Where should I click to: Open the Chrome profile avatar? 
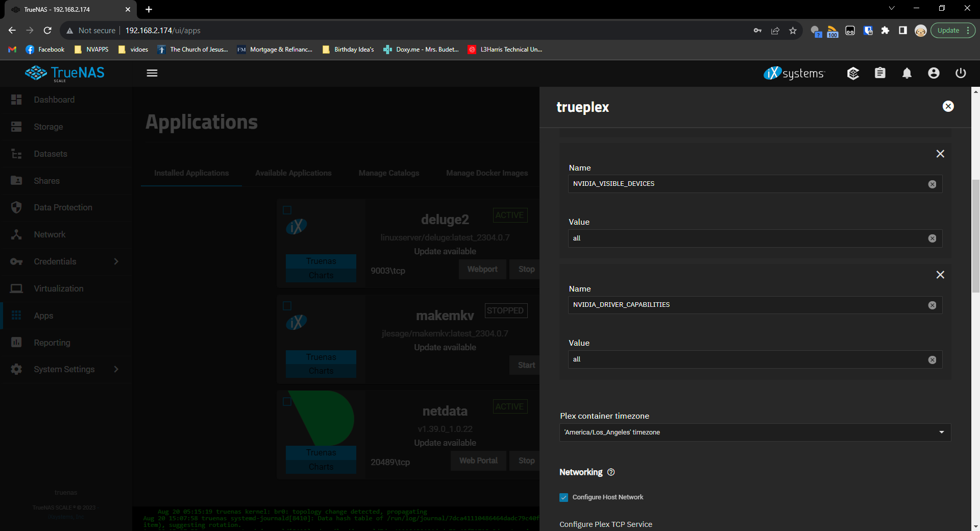pos(920,31)
